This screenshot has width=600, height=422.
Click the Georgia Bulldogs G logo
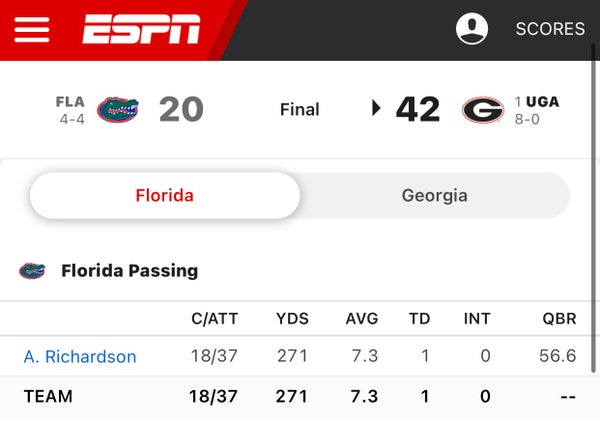pos(483,110)
